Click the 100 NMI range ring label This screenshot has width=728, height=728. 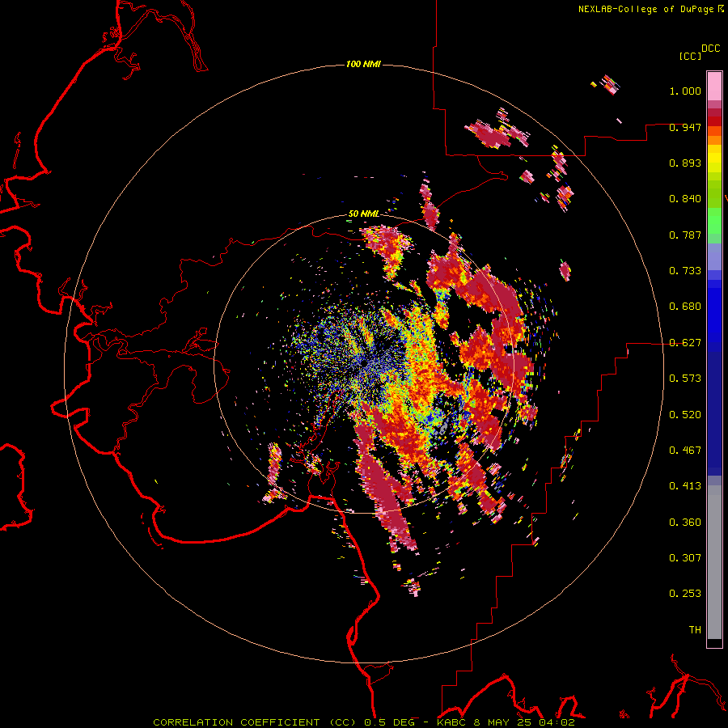tap(363, 64)
